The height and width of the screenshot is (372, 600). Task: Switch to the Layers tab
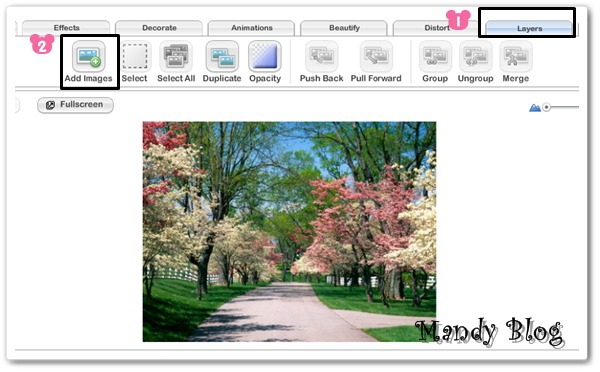coord(529,28)
